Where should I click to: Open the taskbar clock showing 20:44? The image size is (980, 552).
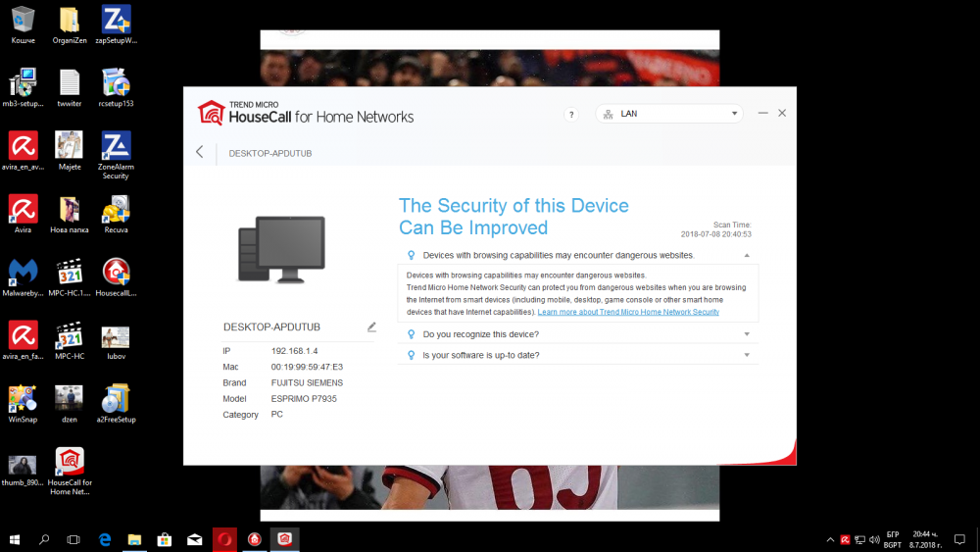coord(926,539)
